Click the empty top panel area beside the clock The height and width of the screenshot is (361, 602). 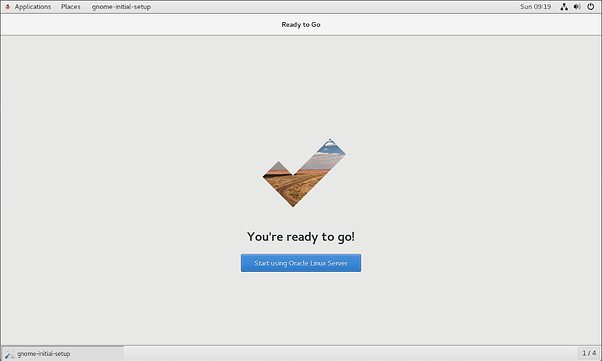[x=334, y=7]
